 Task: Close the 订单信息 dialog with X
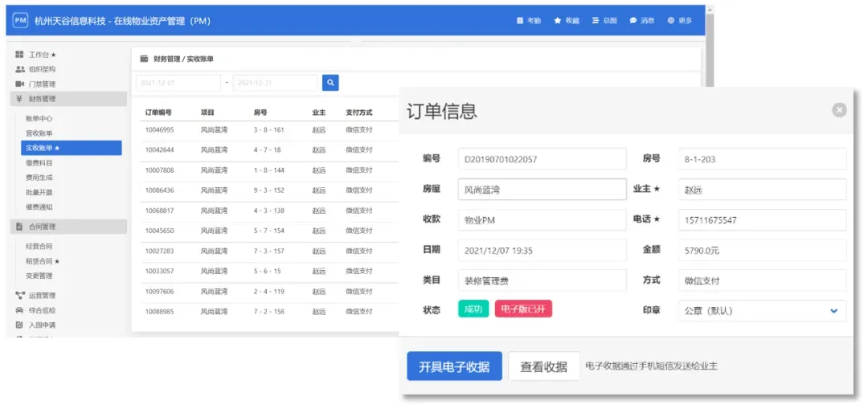coord(839,110)
